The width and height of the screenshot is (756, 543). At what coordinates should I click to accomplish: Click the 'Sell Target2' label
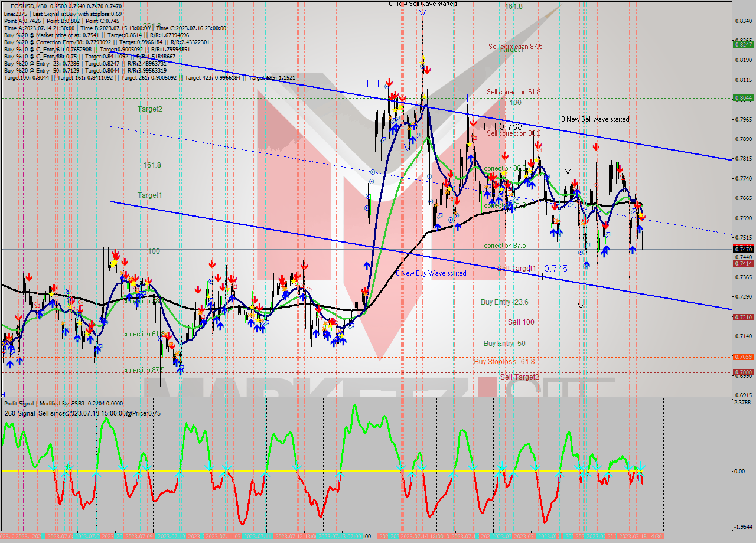(x=519, y=377)
